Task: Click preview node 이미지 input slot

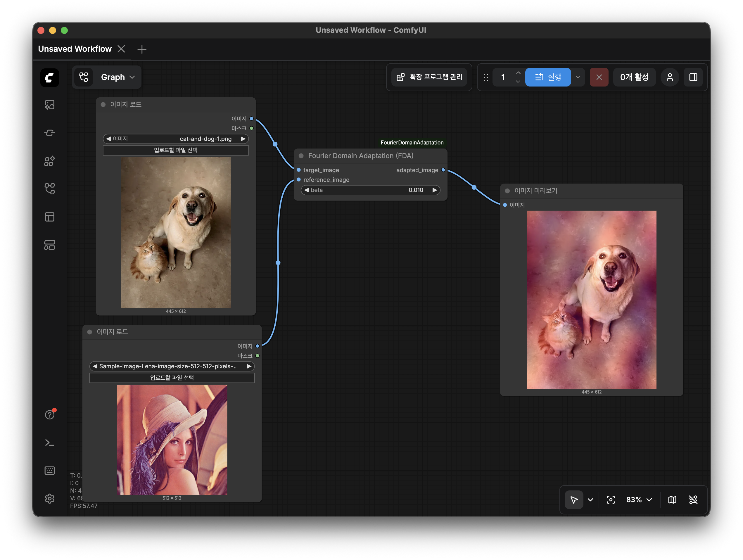Action: [505, 205]
